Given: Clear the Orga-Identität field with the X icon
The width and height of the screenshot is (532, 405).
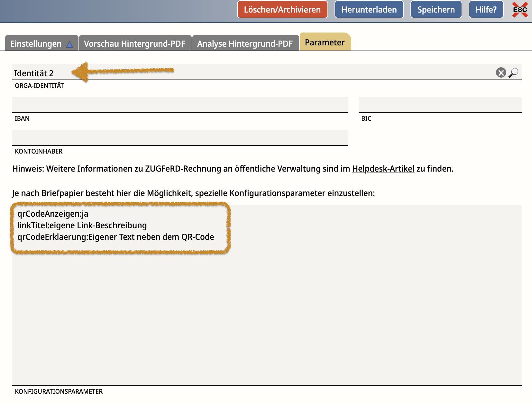Looking at the screenshot, I should [501, 73].
